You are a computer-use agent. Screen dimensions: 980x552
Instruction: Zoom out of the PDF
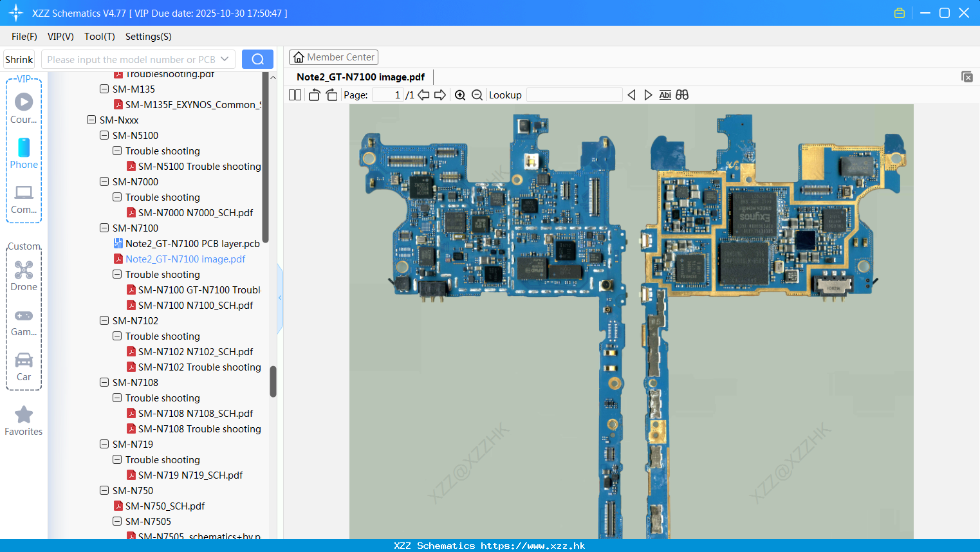[x=477, y=95]
